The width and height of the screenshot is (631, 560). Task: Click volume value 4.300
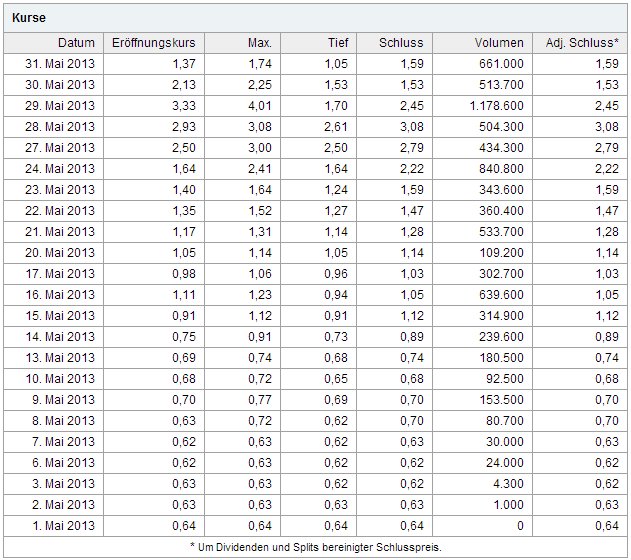[508, 483]
